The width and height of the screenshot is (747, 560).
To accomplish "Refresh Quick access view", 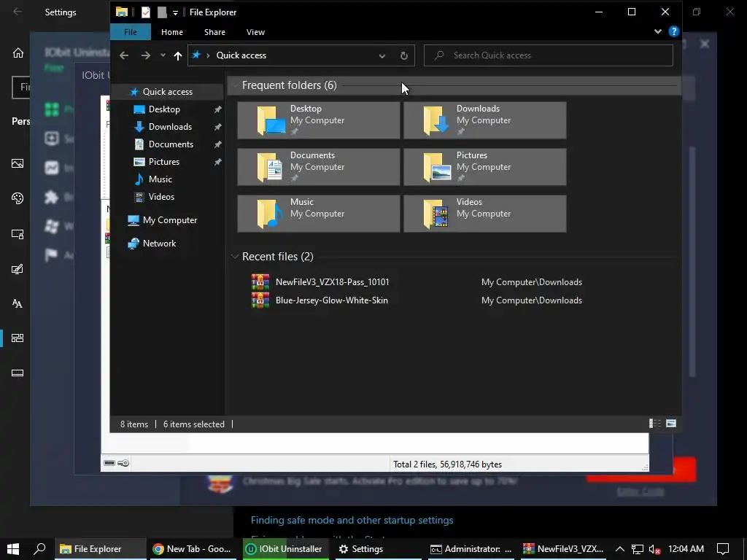I will pyautogui.click(x=404, y=55).
